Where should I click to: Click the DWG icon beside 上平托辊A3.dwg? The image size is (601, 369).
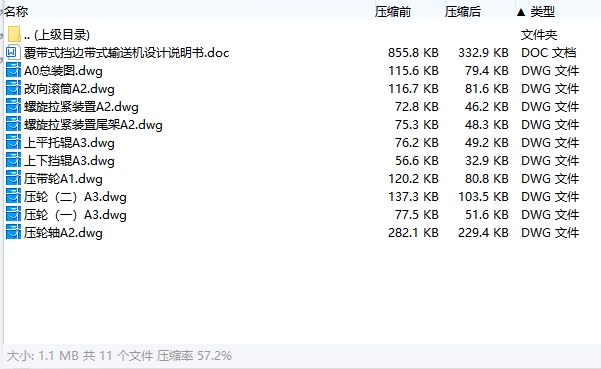tap(13, 143)
